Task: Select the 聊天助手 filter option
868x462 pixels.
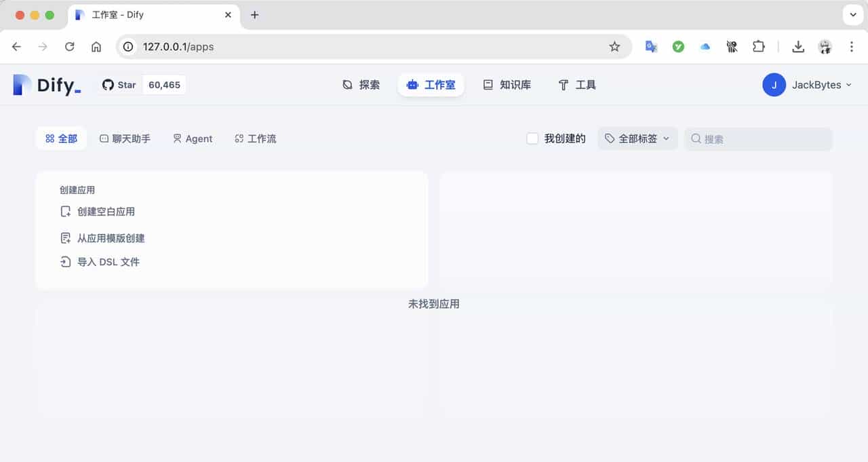Action: (125, 138)
